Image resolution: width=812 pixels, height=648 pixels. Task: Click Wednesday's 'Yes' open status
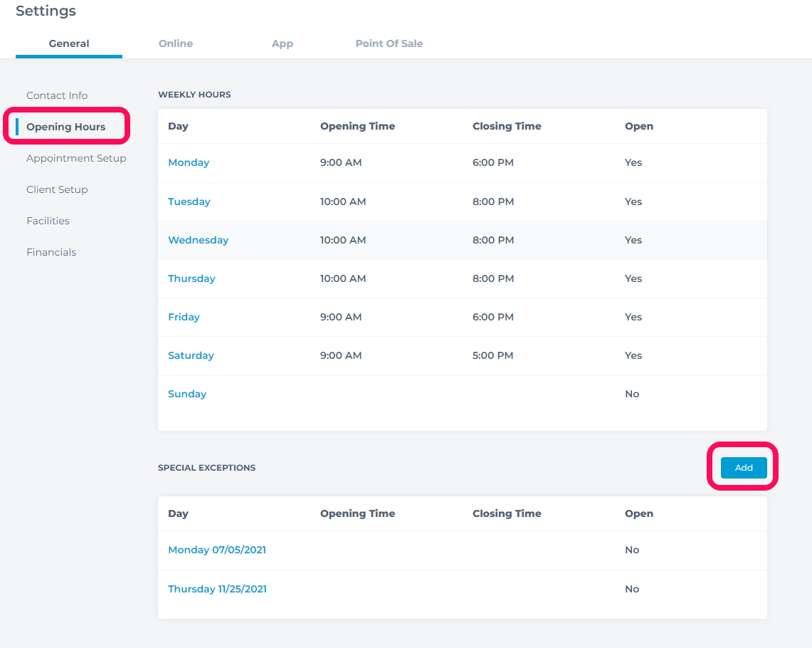(633, 240)
